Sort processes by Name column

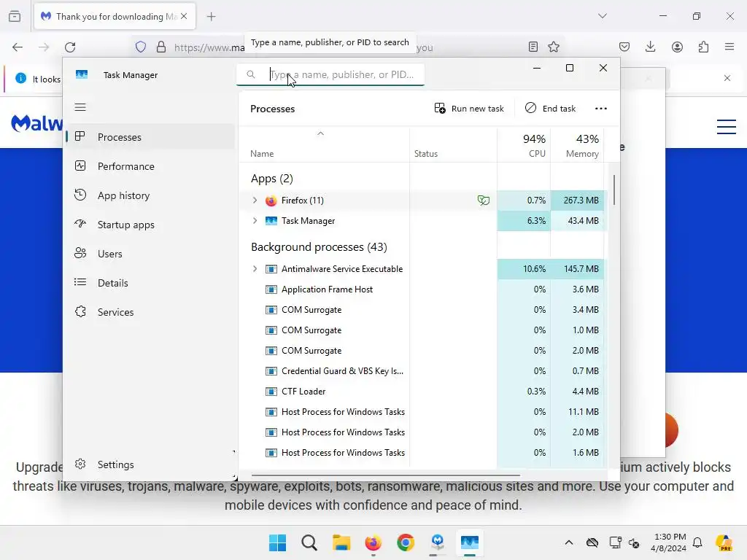(x=324, y=146)
